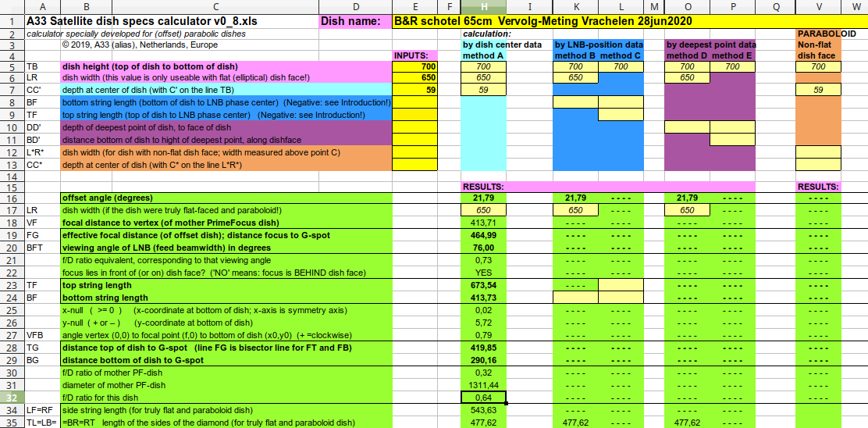Click the method D offset angle 21,79
868x428 pixels.
point(687,198)
